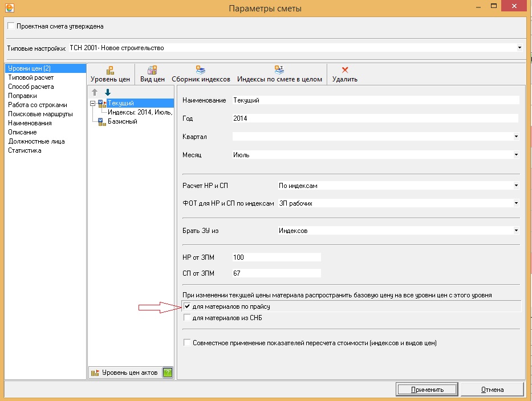Image resolution: width=532 pixels, height=401 pixels.
Task: Move price level up with gray arrow
Action: 95,92
